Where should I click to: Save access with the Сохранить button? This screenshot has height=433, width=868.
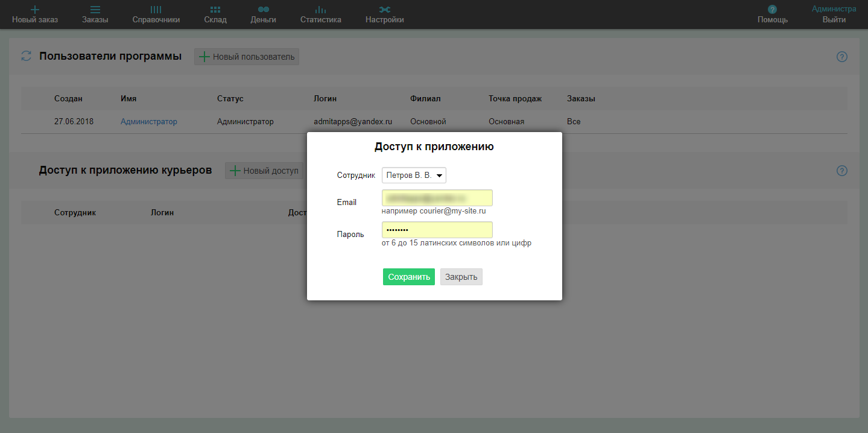[408, 276]
